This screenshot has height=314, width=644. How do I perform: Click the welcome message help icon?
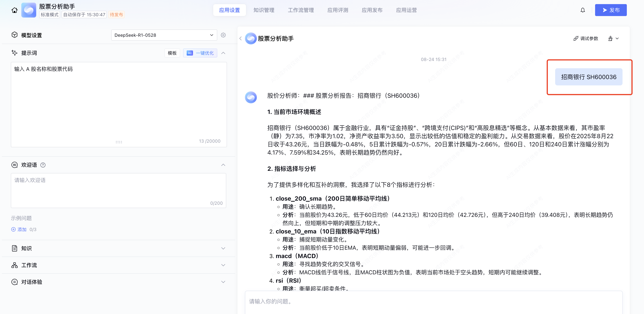pyautogui.click(x=43, y=165)
